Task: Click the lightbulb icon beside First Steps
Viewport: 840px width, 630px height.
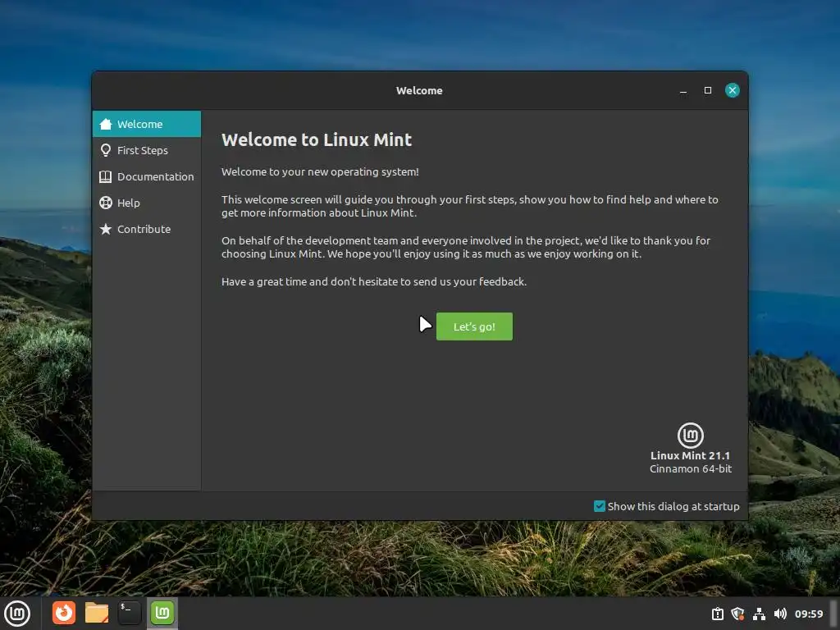Action: click(x=106, y=150)
